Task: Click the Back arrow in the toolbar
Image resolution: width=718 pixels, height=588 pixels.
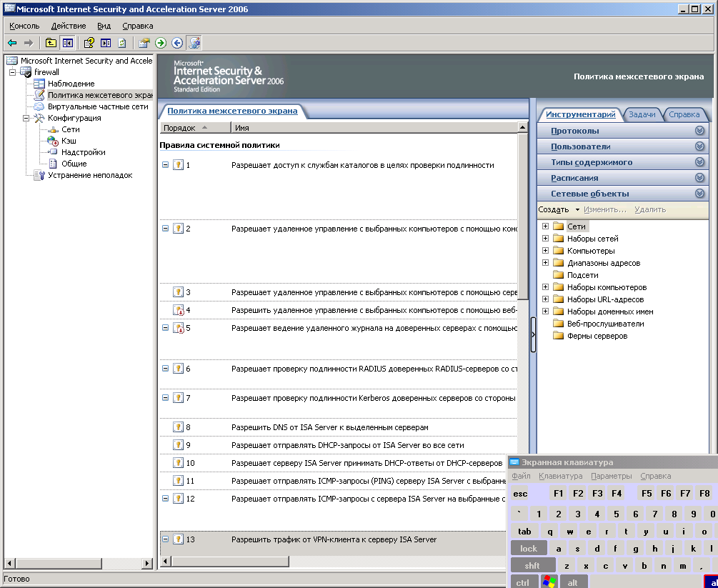Action: (12, 43)
